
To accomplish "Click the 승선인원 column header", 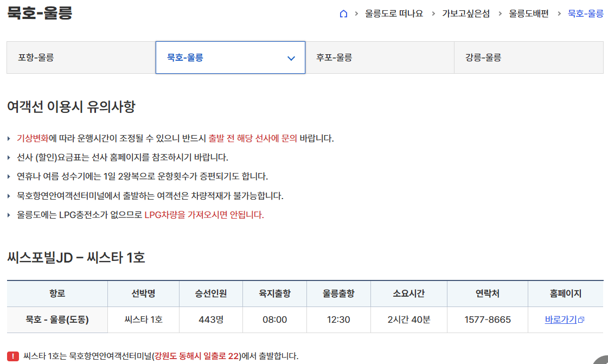I will (x=211, y=293).
